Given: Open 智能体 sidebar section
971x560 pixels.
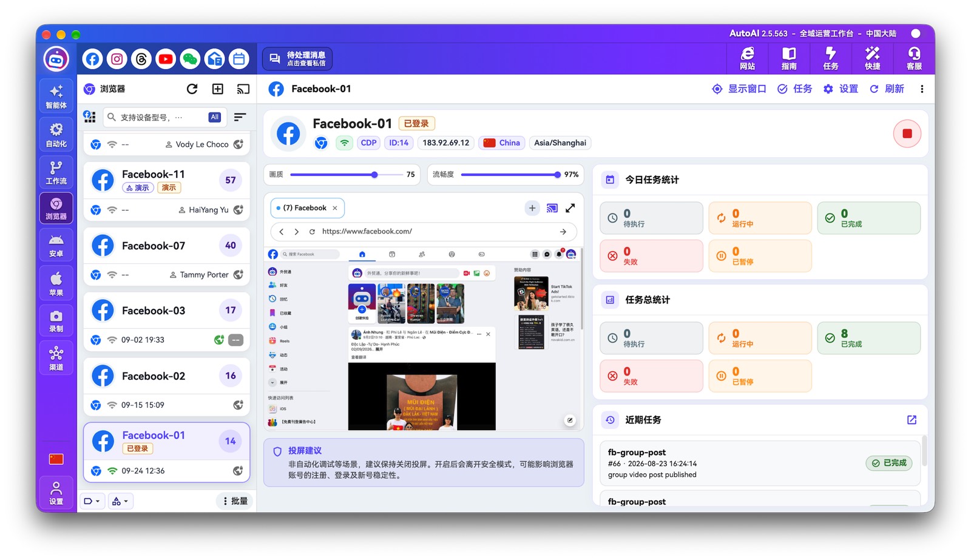Looking at the screenshot, I should (56, 96).
